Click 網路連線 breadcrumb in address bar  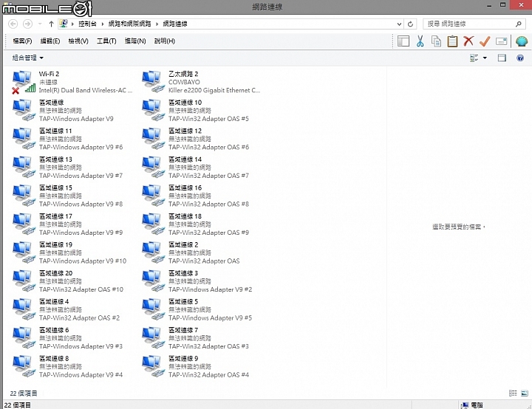pos(175,24)
